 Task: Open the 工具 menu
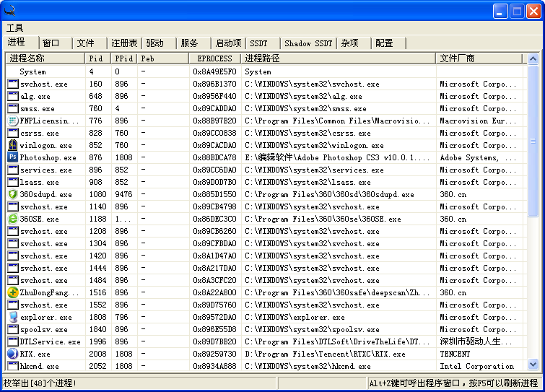click(14, 28)
